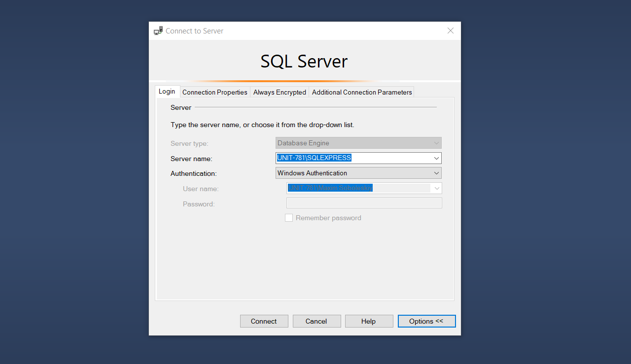The height and width of the screenshot is (364, 631).
Task: Click the Authentication label
Action: coord(193,173)
